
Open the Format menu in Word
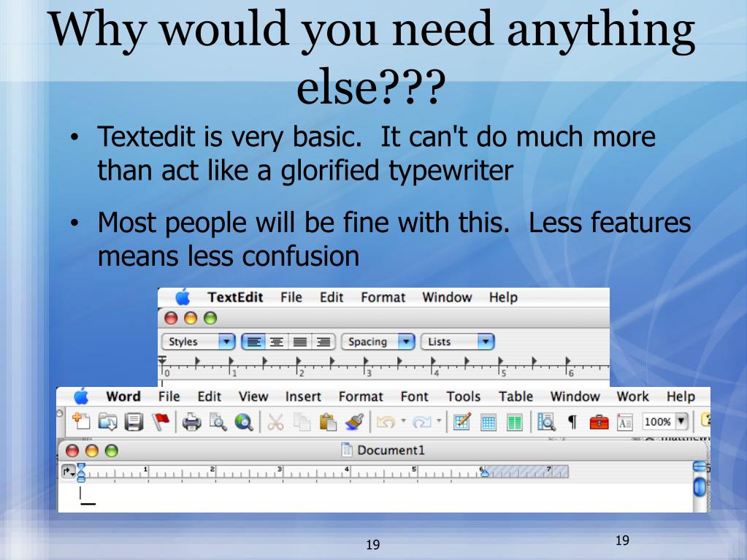[x=361, y=396]
